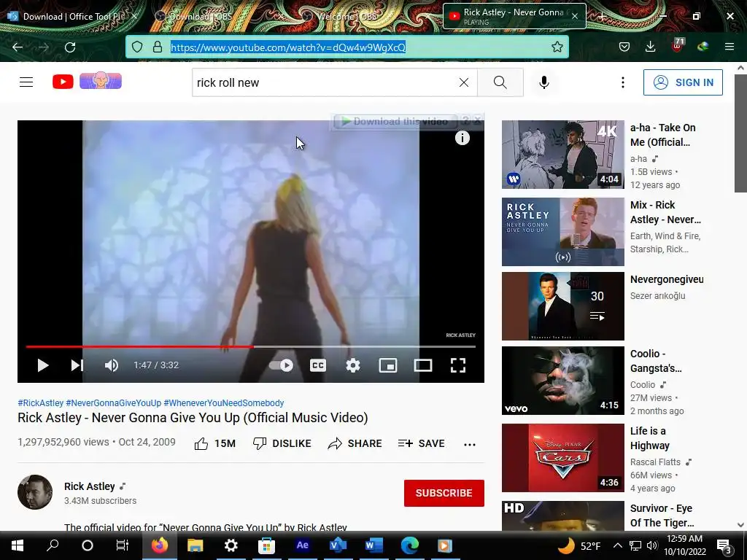Open tracking protection shield icon
The width and height of the screenshot is (747, 560).
point(137,47)
